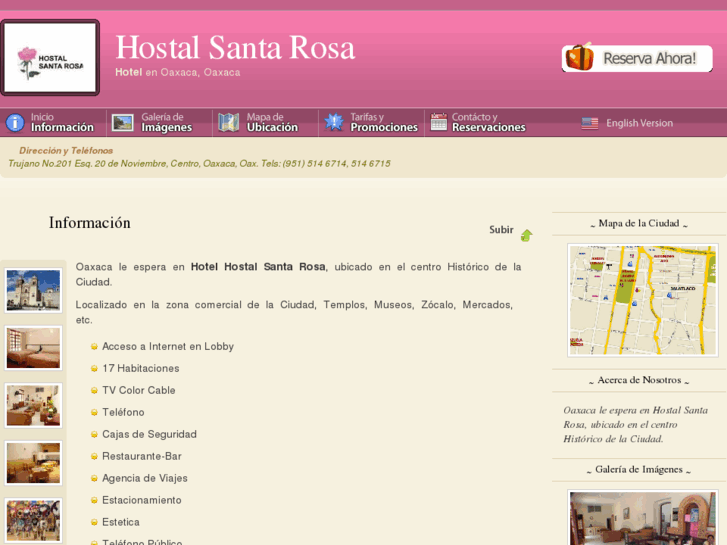This screenshot has height=545, width=727.
Task: Click the Hostal Santa Rosa title
Action: point(235,48)
